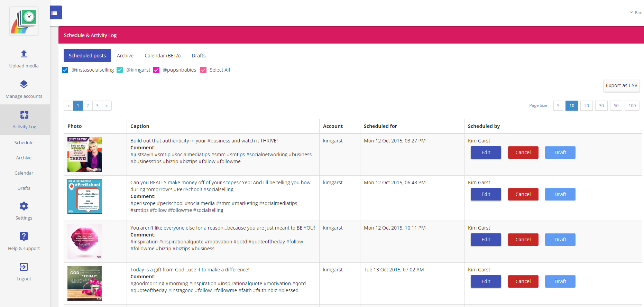
Task: Open Help & support question icon
Action: 24,236
